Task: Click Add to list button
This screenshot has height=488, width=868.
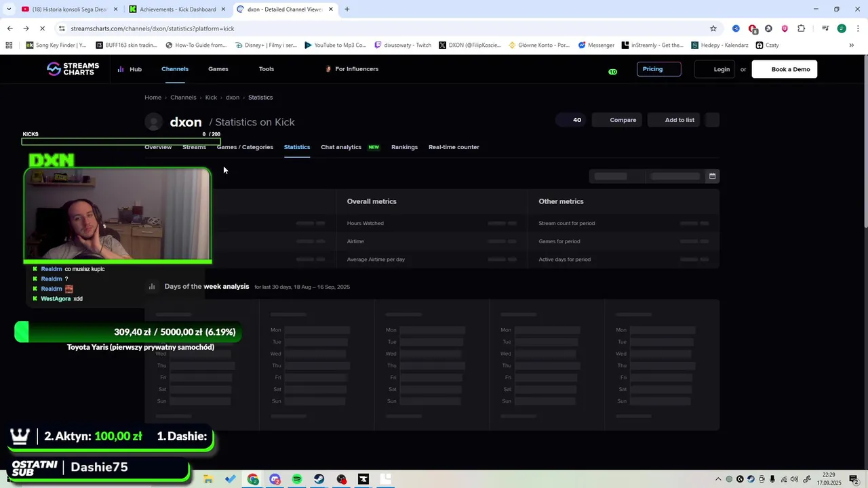Action: click(x=673, y=120)
